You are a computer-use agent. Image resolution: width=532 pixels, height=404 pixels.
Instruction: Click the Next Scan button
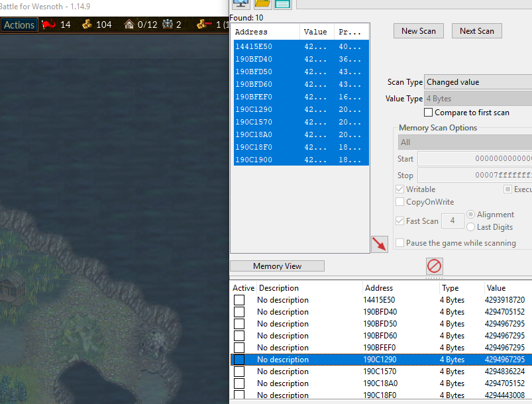tap(477, 31)
